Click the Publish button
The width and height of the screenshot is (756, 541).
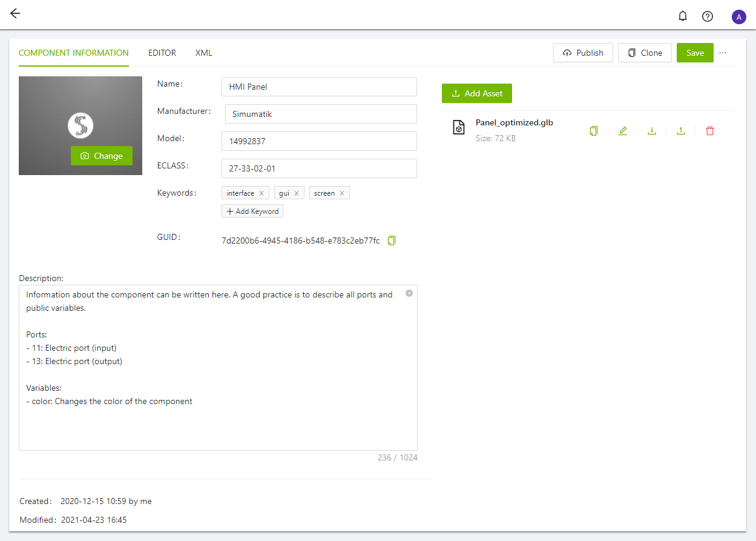[583, 53]
